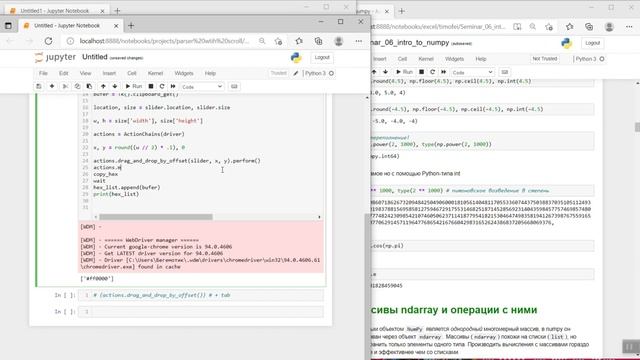Refresh the localhost Untitled notebook page
The image size is (640, 360).
coord(49,41)
